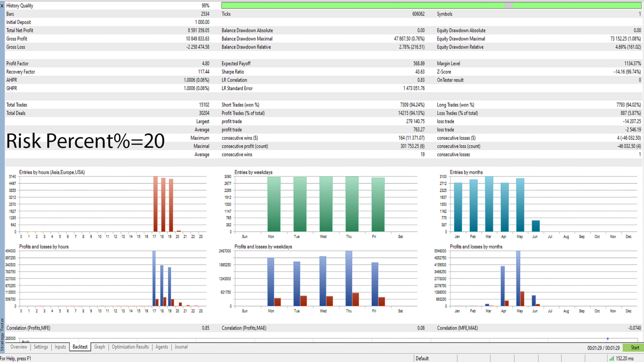This screenshot has height=362, width=644.
Task: Select the Backtest tab
Action: [80, 347]
